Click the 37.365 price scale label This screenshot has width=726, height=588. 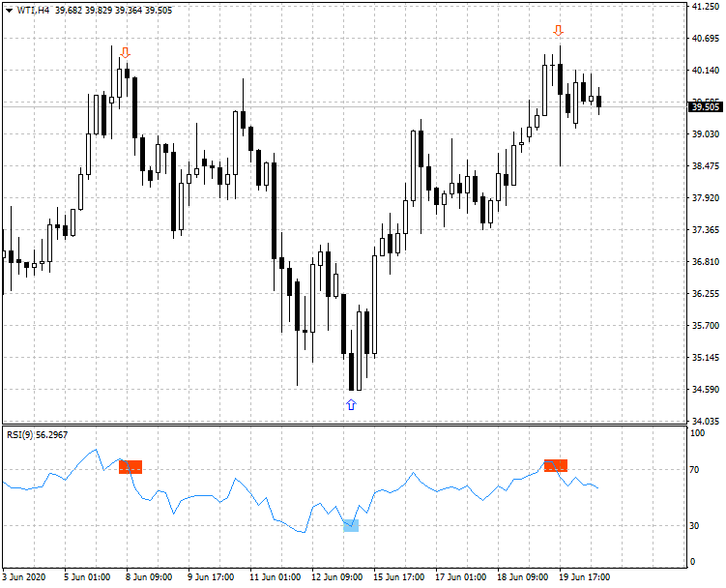tap(705, 230)
